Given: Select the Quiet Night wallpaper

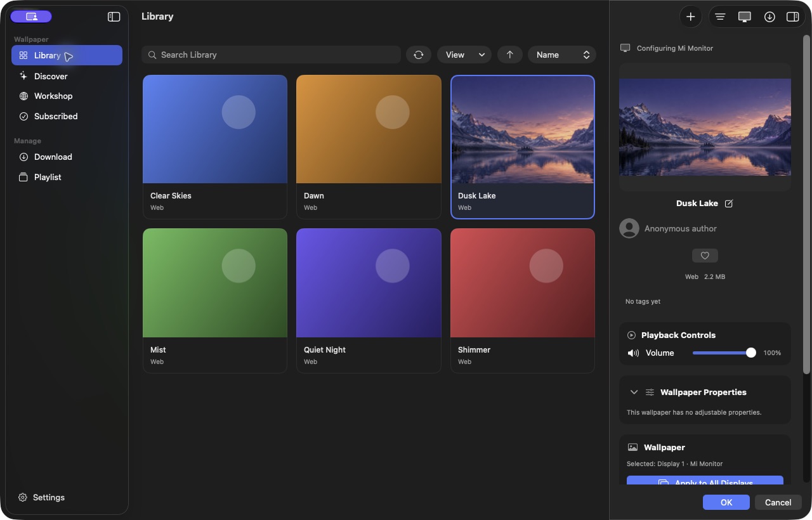Looking at the screenshot, I should (x=369, y=301).
